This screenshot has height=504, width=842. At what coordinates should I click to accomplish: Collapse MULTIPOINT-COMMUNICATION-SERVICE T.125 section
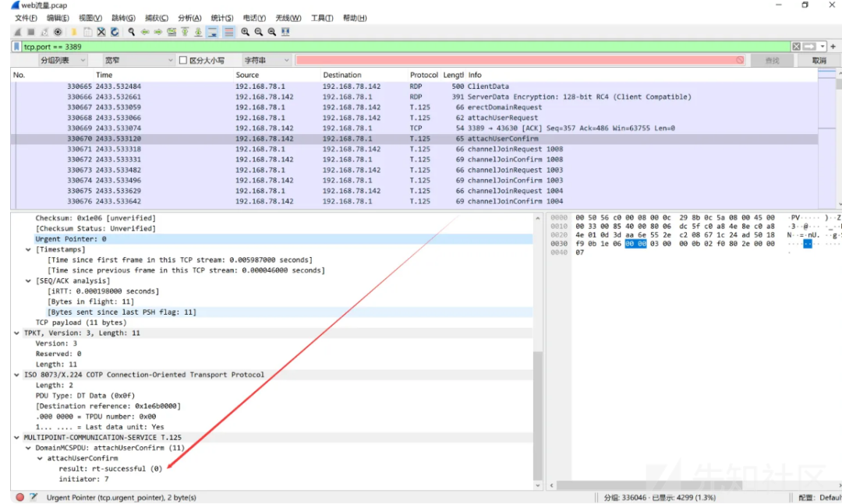point(16,438)
